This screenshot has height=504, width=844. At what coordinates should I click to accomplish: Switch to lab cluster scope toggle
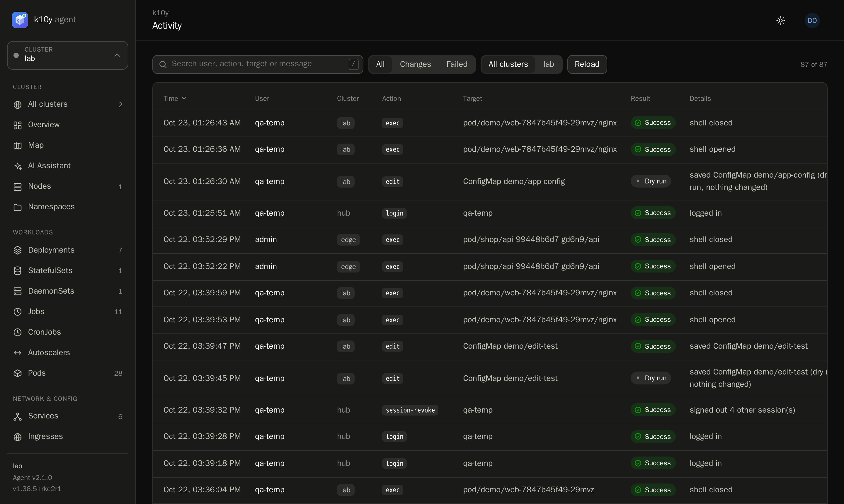coord(549,64)
